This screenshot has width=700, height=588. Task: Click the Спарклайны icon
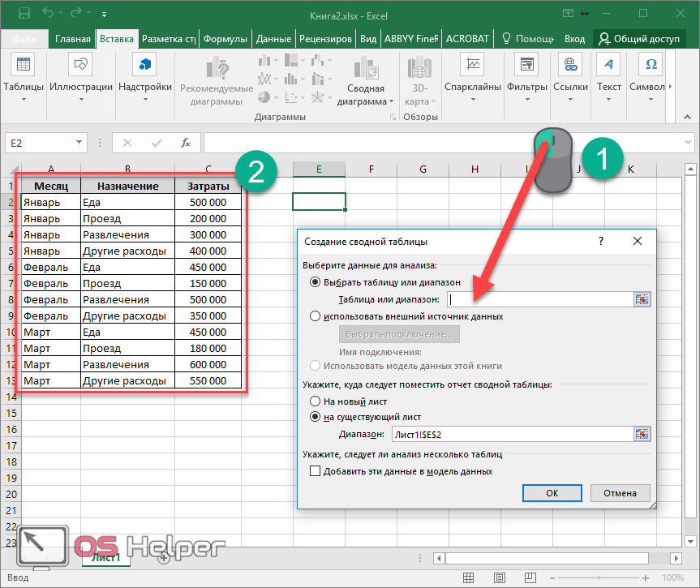tap(472, 65)
